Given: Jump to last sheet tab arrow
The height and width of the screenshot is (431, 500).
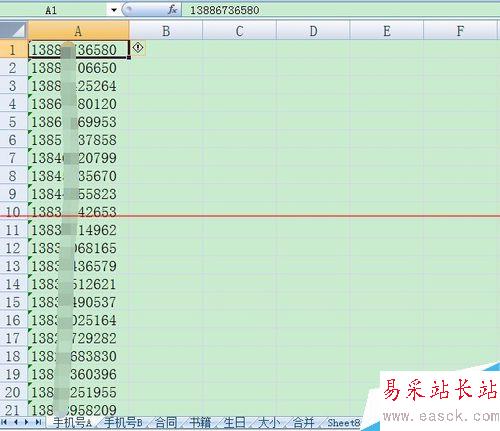Looking at the screenshot, I should (x=38, y=422).
